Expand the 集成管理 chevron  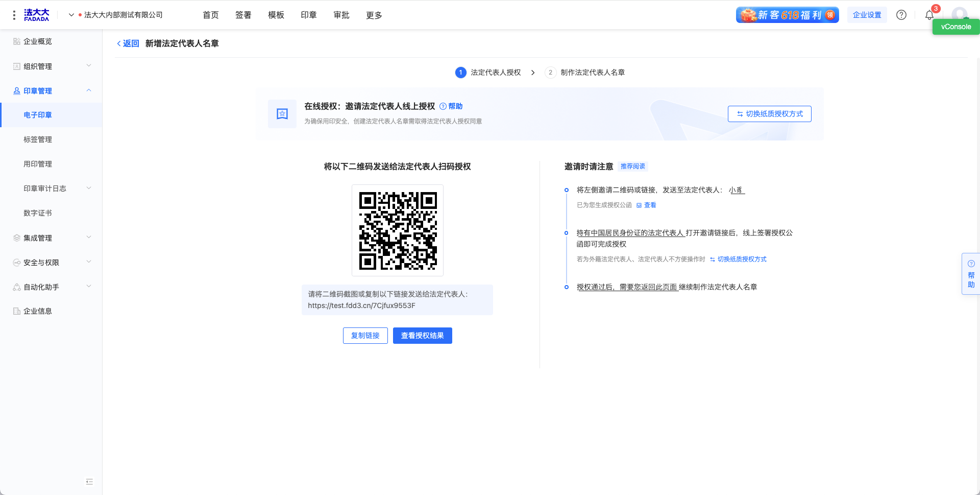click(x=89, y=238)
